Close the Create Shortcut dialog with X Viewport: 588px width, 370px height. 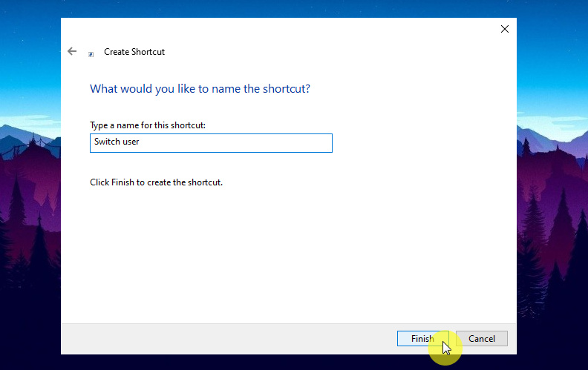504,29
